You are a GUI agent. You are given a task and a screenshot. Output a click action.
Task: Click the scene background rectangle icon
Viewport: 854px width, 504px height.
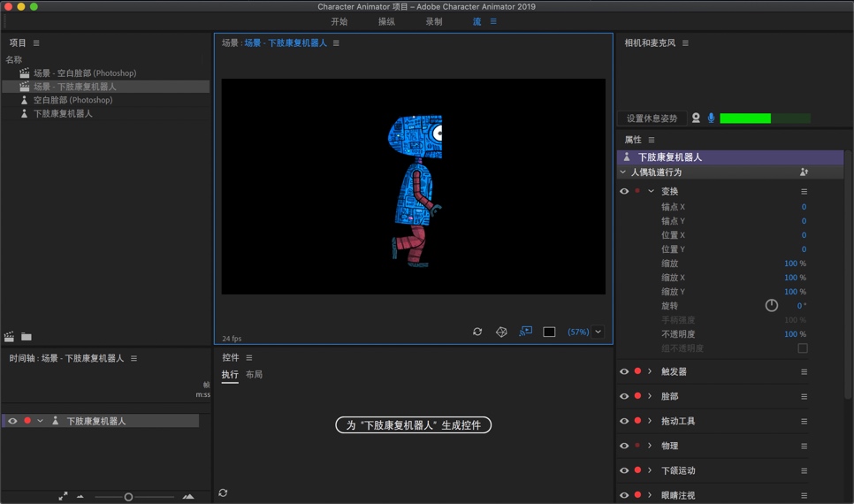tap(549, 332)
